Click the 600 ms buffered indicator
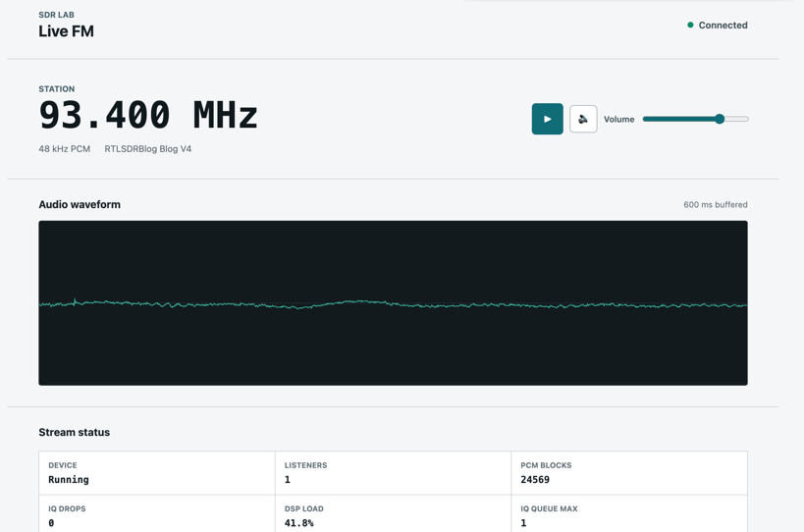This screenshot has height=532, width=804. (x=716, y=204)
